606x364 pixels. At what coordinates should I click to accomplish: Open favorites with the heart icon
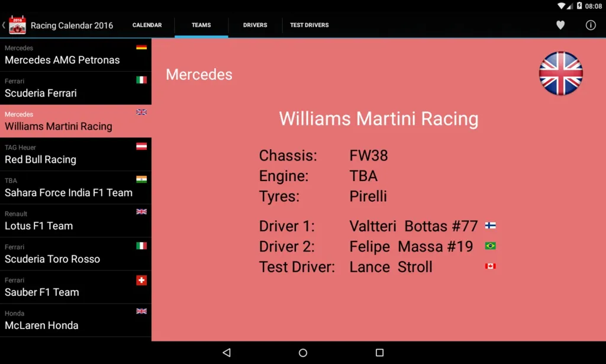click(x=560, y=25)
